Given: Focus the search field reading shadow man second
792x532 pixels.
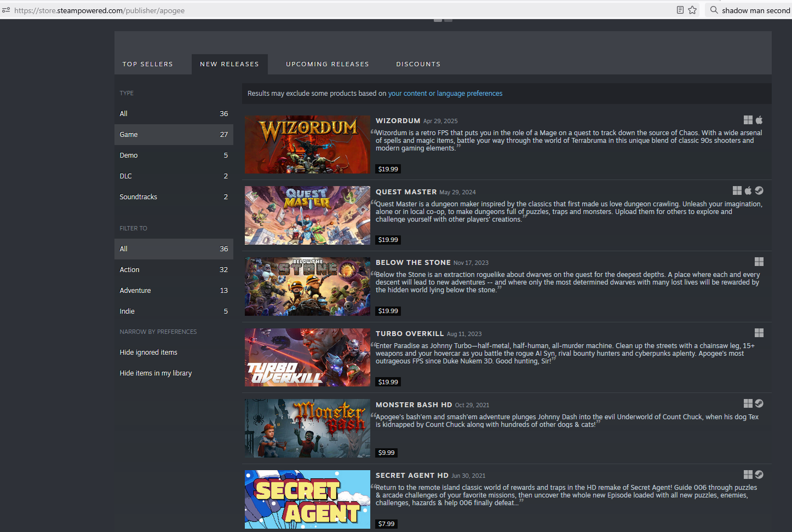Looking at the screenshot, I should [x=756, y=10].
